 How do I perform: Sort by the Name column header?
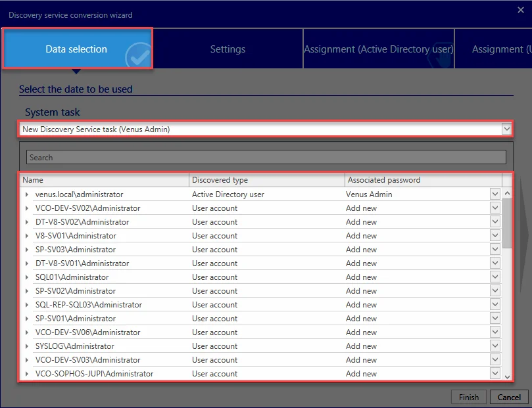click(x=104, y=180)
